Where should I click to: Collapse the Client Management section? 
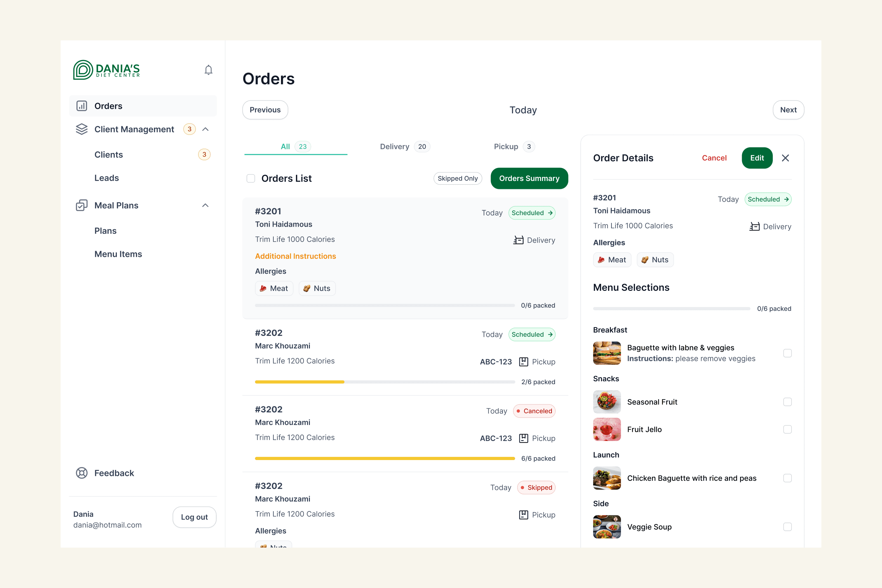(205, 129)
